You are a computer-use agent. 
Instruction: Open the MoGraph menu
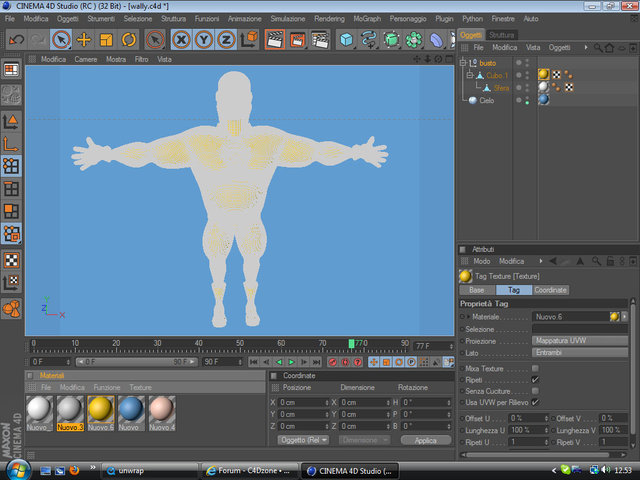[x=367, y=19]
